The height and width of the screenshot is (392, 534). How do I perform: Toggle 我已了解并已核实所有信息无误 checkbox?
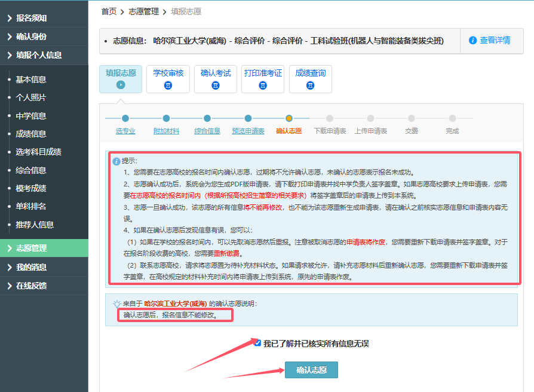pyautogui.click(x=257, y=343)
